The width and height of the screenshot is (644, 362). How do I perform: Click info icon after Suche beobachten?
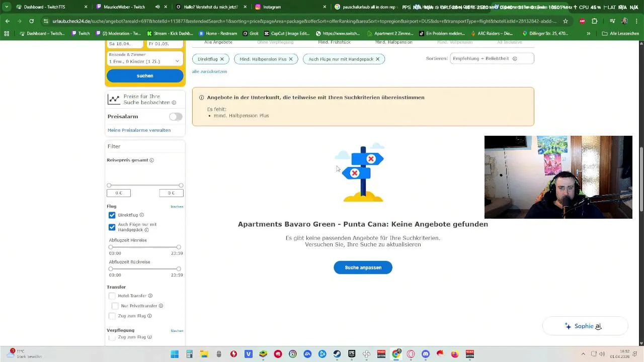pos(174,103)
